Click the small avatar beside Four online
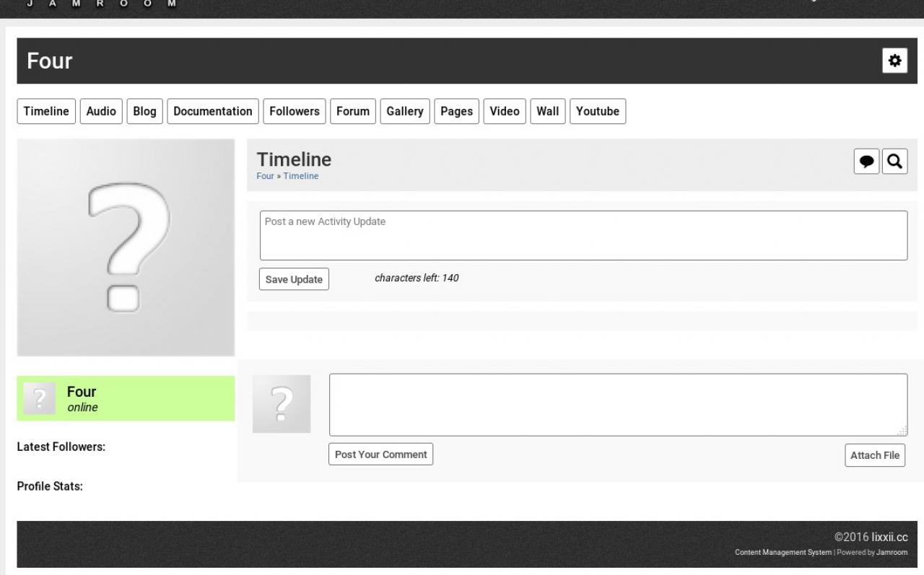The width and height of the screenshot is (924, 575). tap(39, 398)
